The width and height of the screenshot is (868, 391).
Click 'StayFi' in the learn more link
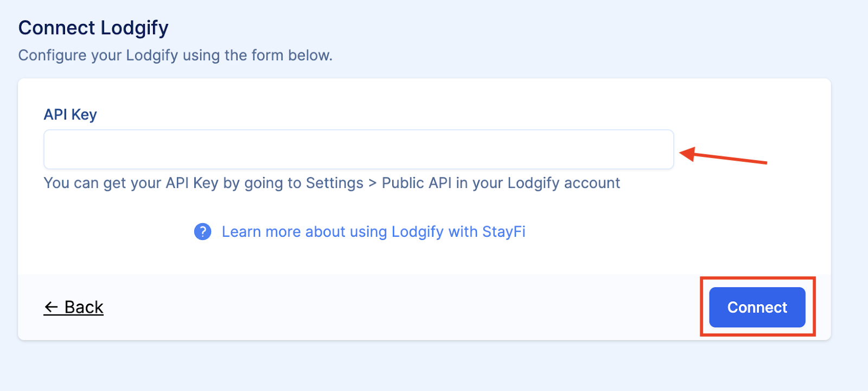503,232
